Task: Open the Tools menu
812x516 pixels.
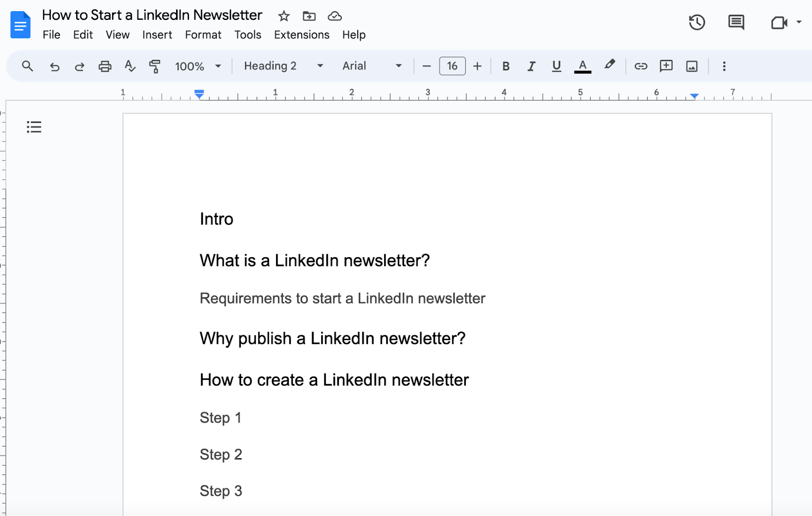Action: tap(248, 35)
